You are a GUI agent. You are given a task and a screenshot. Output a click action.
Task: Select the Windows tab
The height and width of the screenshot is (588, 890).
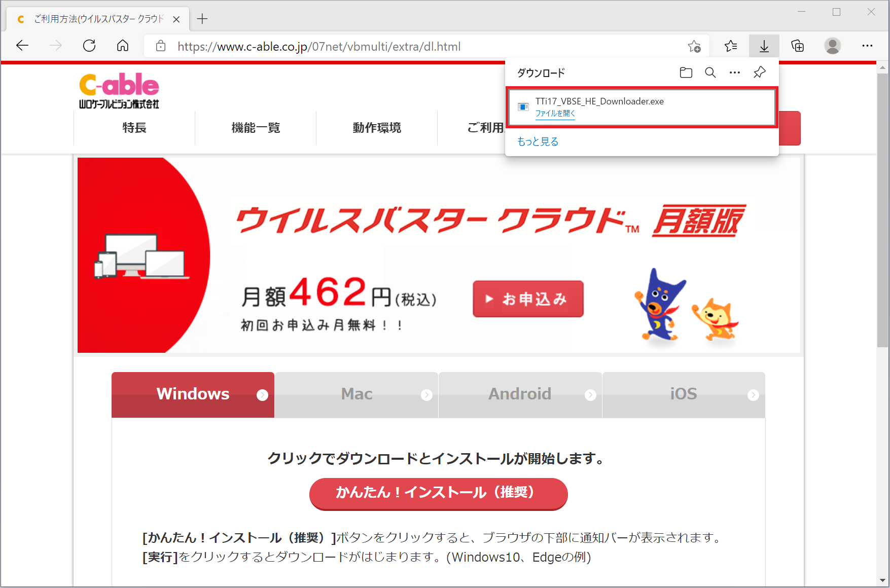point(193,395)
